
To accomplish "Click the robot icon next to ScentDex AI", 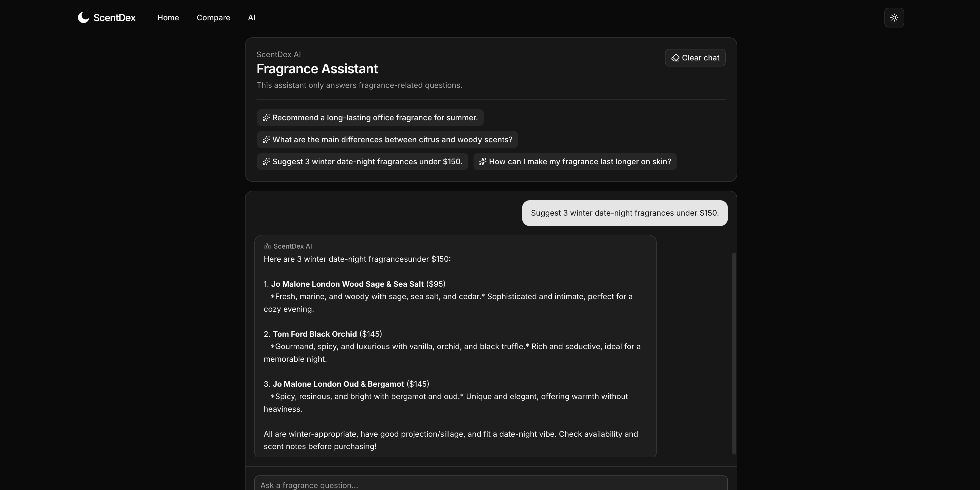I will [268, 247].
